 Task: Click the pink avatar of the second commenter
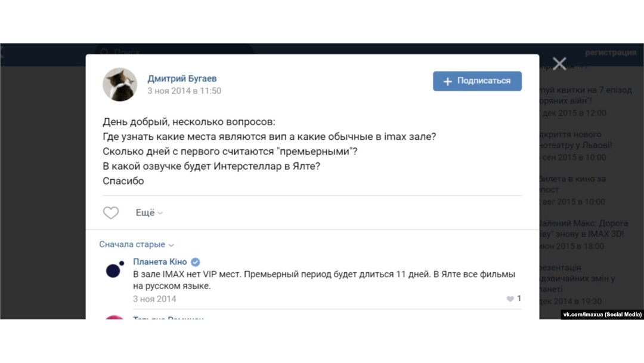[x=114, y=317]
